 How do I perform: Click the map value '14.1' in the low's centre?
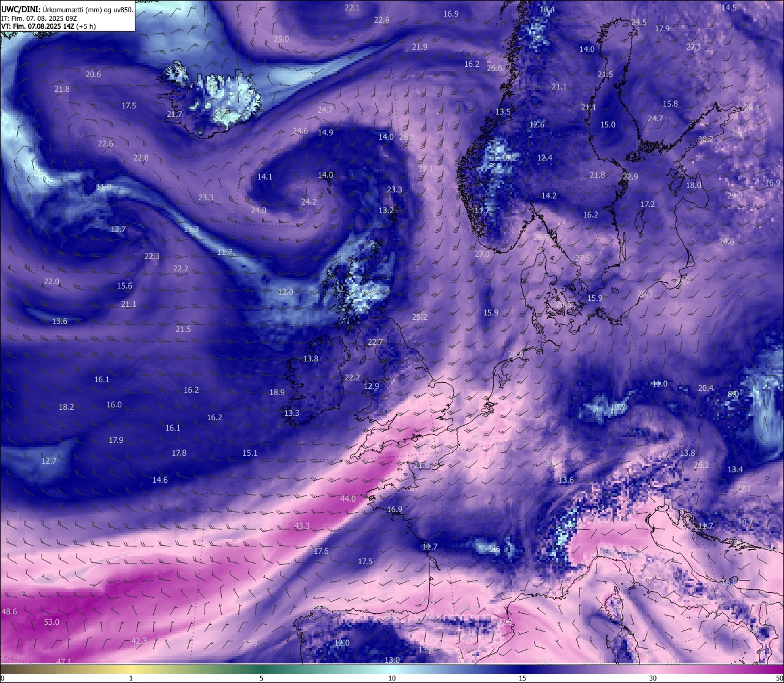point(265,176)
